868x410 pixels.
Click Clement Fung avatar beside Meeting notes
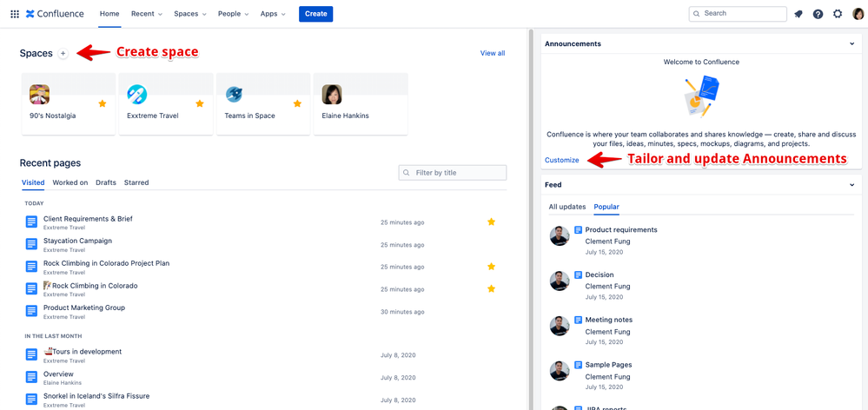point(560,326)
